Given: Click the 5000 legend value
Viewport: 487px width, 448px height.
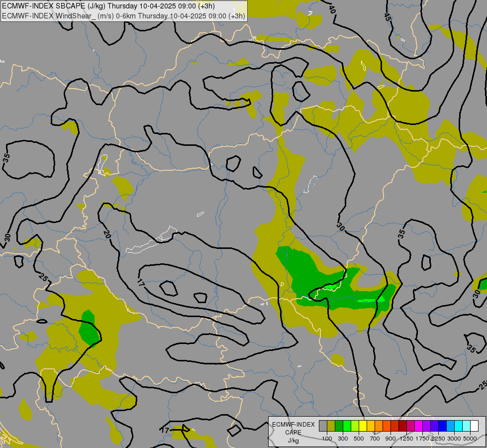Looking at the screenshot, I should click(470, 439).
